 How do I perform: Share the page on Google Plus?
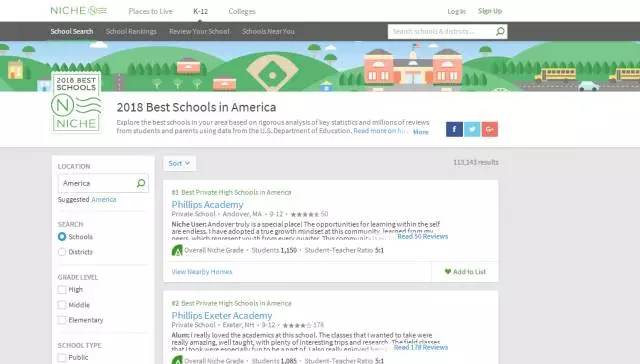[490, 129]
